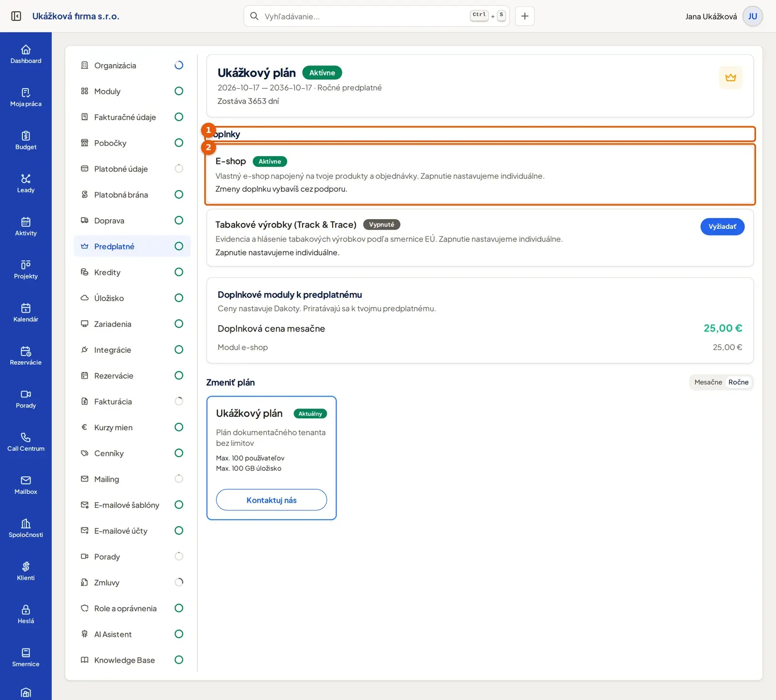Open Fakturačné údaje settings
776x700 pixels.
(132, 117)
